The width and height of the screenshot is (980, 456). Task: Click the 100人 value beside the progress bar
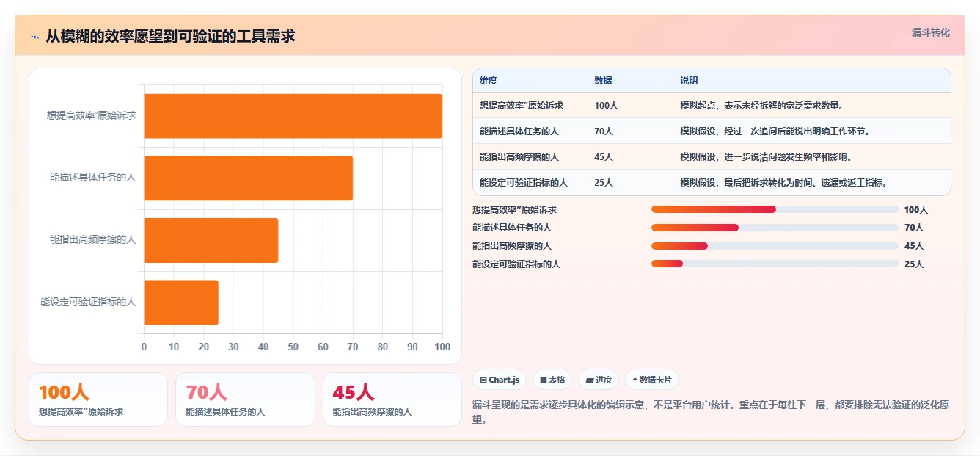(916, 210)
